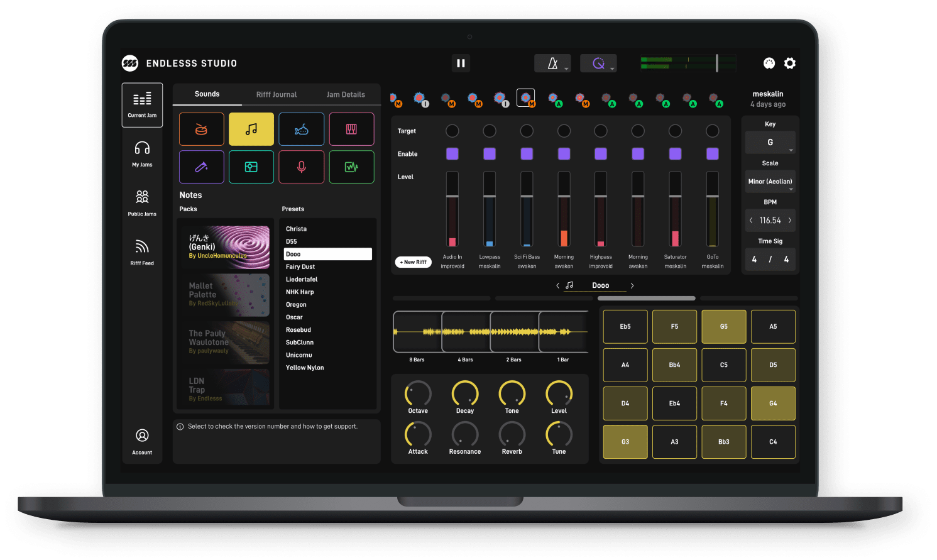Select the Fairy Dust preset
This screenshot has width=937, height=560.
(x=300, y=267)
